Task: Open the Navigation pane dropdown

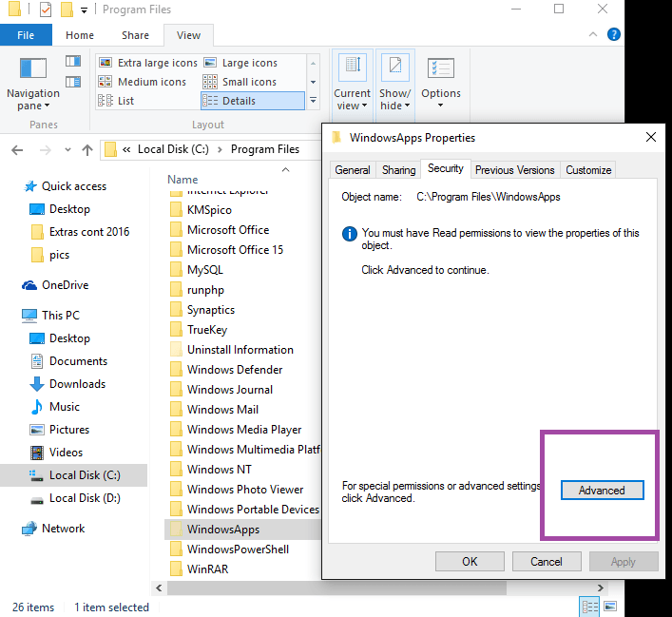Action: [33, 84]
